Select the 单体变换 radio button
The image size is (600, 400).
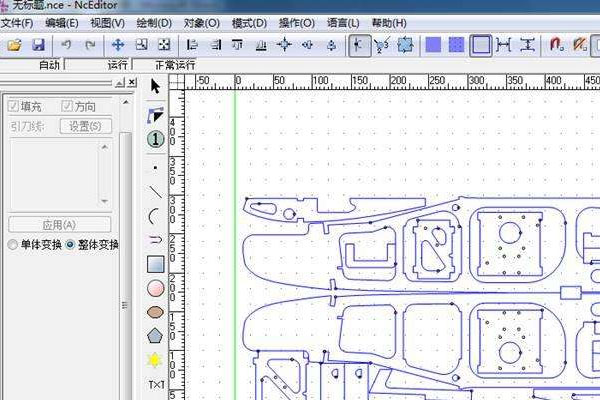coord(13,244)
